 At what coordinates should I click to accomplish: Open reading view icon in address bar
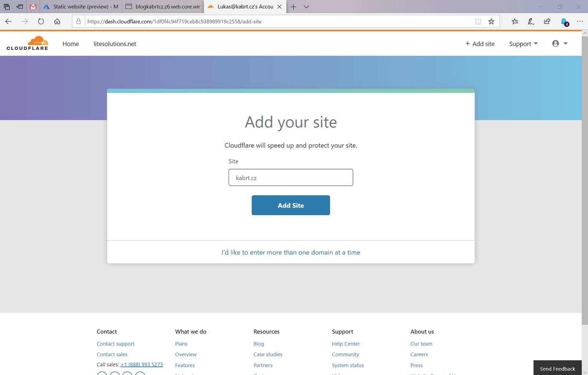(x=478, y=21)
